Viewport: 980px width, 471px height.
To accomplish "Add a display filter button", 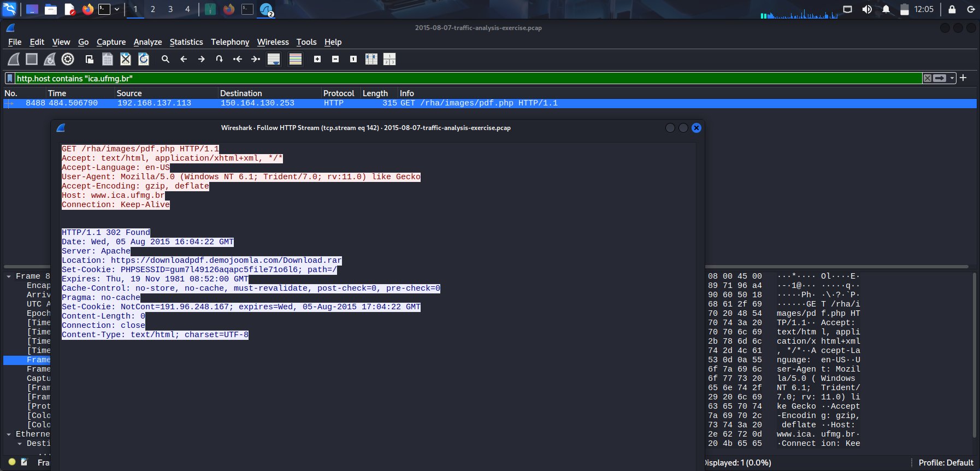I will tap(963, 78).
